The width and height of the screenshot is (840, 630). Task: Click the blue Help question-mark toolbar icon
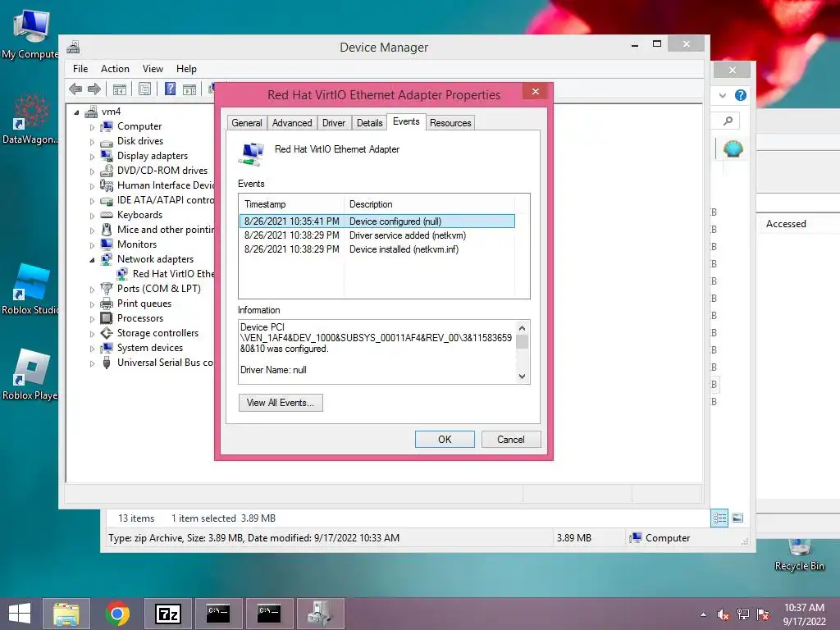[x=170, y=89]
